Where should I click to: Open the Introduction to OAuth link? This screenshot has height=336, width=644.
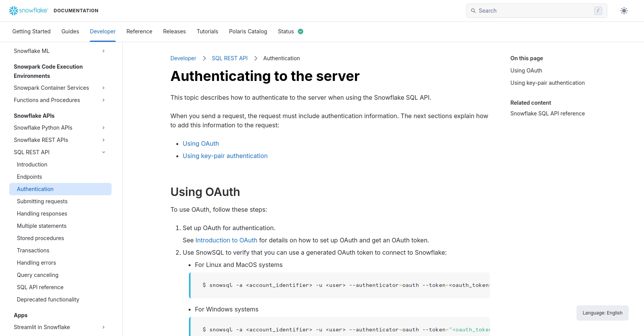pos(226,240)
